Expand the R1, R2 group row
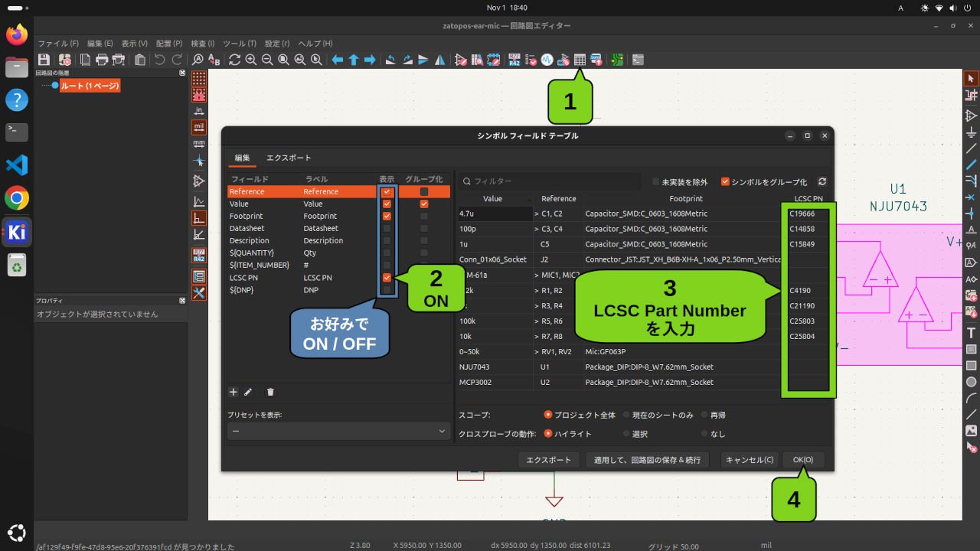This screenshot has height=551, width=980. tap(537, 290)
